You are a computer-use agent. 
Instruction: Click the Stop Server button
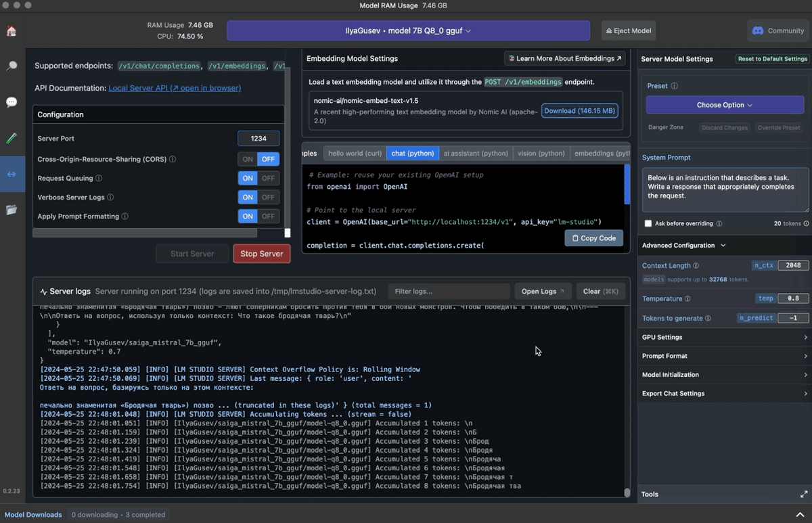[x=262, y=254]
